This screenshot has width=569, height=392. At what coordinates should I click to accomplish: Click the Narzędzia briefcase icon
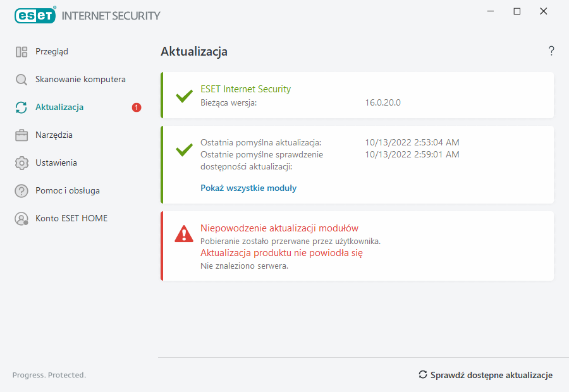click(x=21, y=135)
